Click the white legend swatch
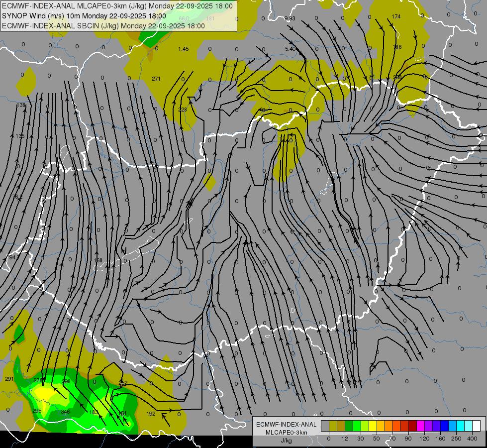Image resolution: width=487 pixels, height=448 pixels. [477, 426]
